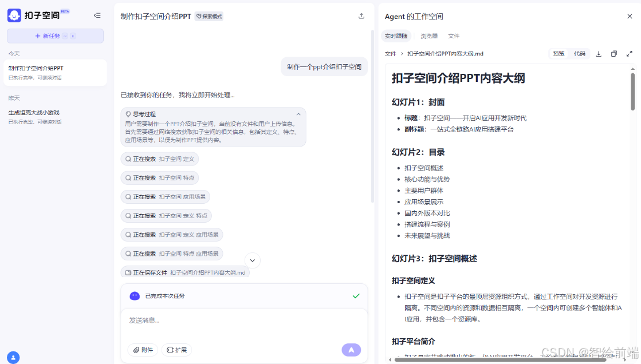This screenshot has height=364, width=641.
Task: Open the 扩展 extensions button
Action: pos(176,350)
